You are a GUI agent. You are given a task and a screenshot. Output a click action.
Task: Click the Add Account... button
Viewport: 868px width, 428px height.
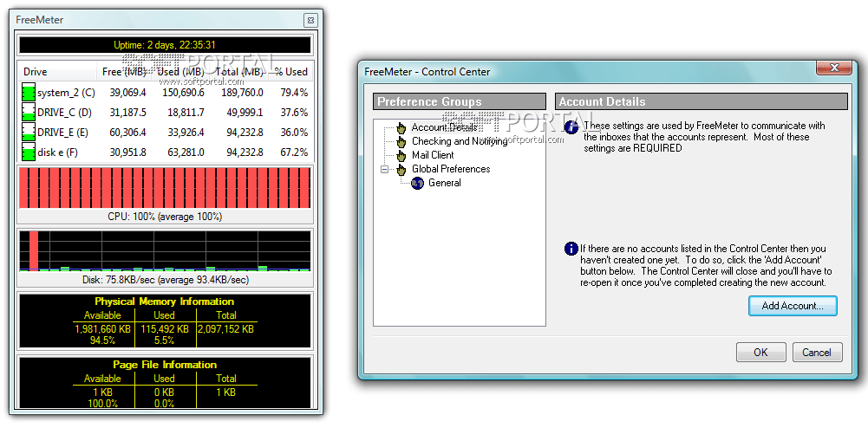coord(793,306)
